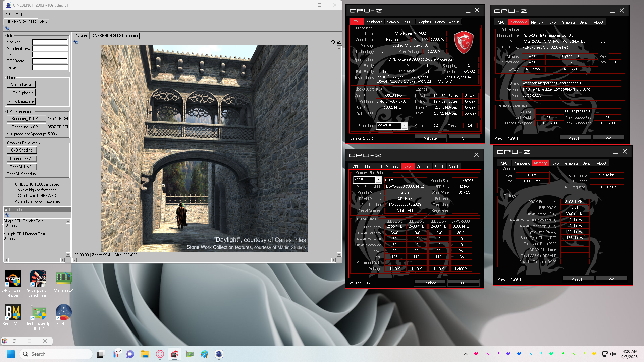This screenshot has width=644, height=362.
Task: Click the triangle icon above the picture scrollbar
Action: pyautogui.click(x=339, y=42)
